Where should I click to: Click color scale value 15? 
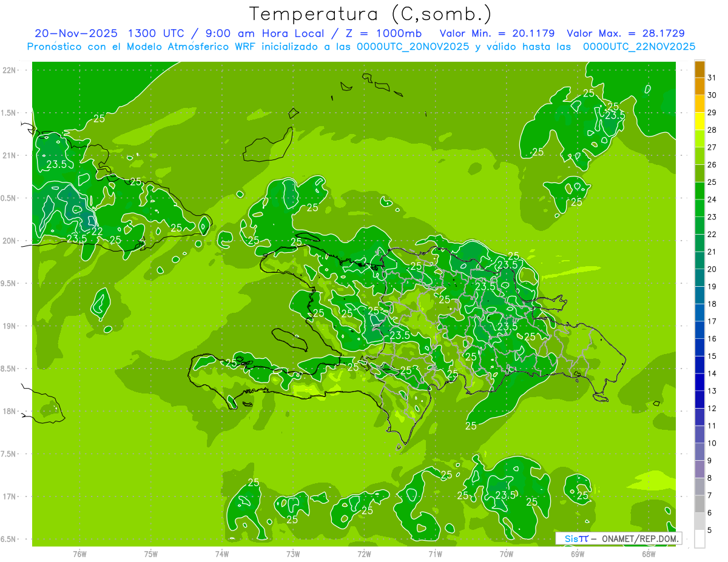[712, 356]
